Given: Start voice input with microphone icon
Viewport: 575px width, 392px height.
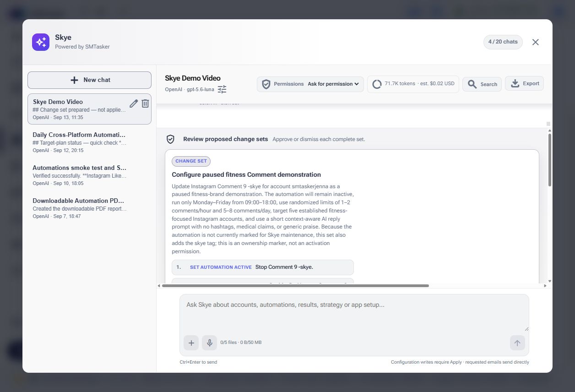Looking at the screenshot, I should coord(209,343).
